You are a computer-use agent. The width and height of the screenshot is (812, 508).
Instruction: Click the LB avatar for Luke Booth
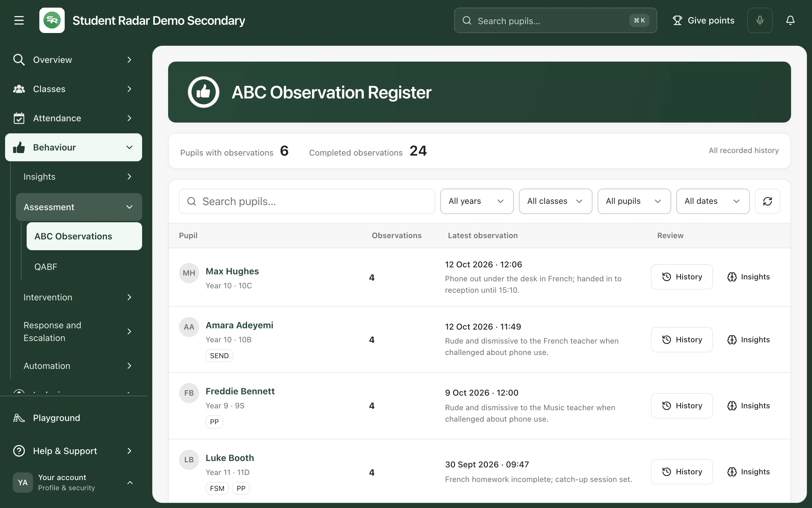point(189,460)
